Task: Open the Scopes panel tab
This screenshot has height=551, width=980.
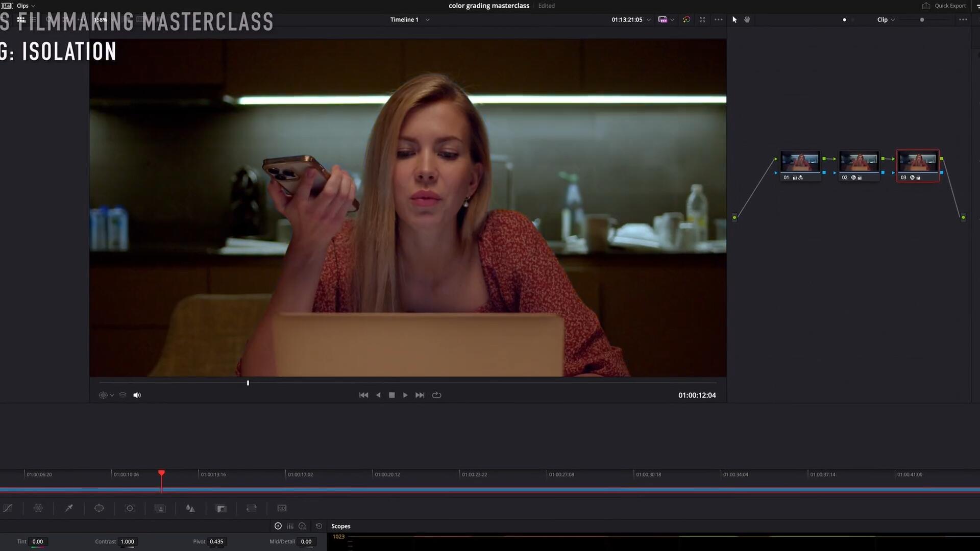Action: pyautogui.click(x=340, y=526)
